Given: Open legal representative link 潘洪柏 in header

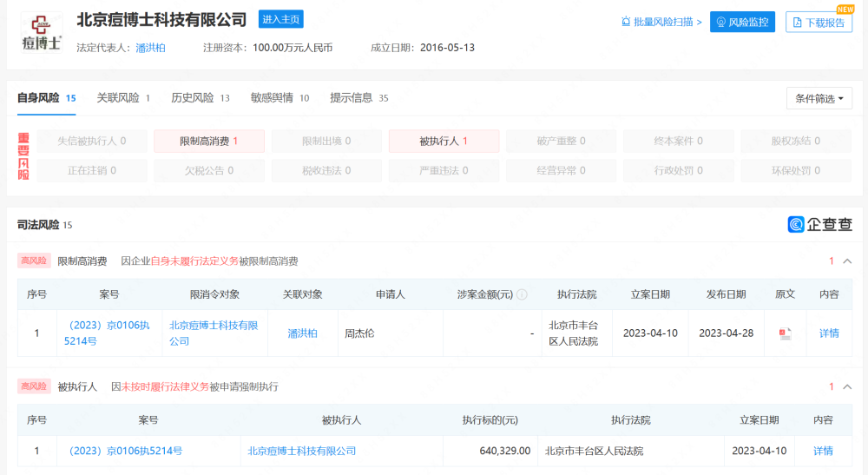Looking at the screenshot, I should (x=150, y=48).
